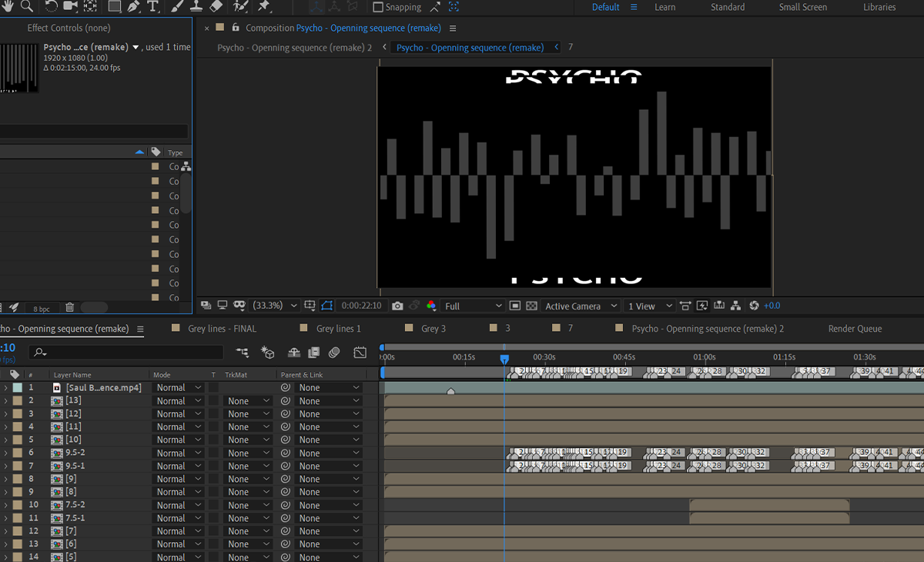The height and width of the screenshot is (562, 924).
Task: Select the Unified Camera tool
Action: point(70,6)
